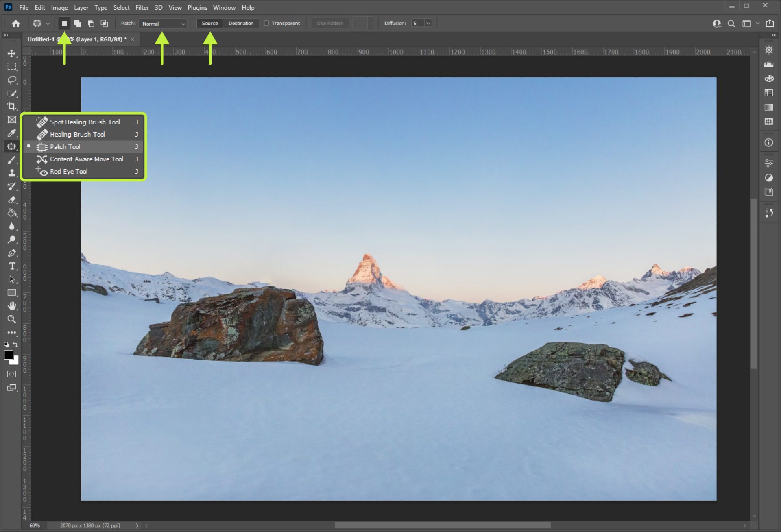
Task: Select the Eraser tool
Action: tap(12, 200)
